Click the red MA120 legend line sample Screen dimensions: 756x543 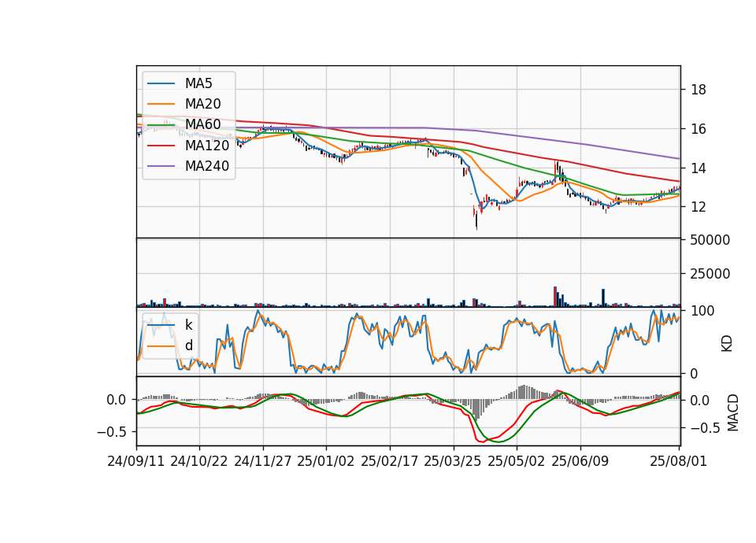161,145
